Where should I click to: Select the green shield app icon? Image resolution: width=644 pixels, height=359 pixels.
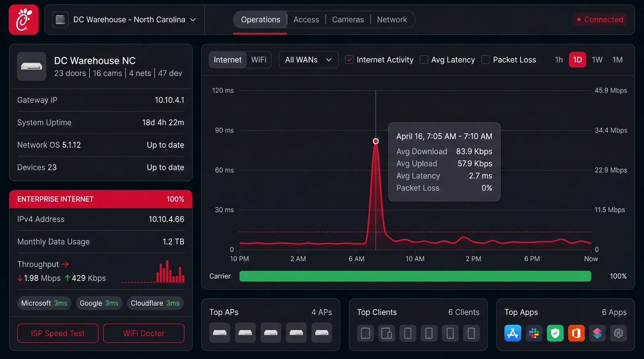click(x=555, y=333)
